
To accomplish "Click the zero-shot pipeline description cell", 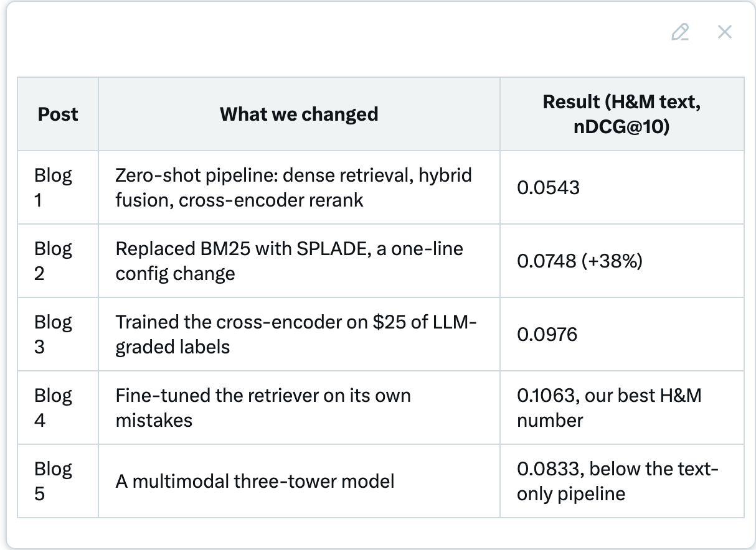I will (299, 187).
